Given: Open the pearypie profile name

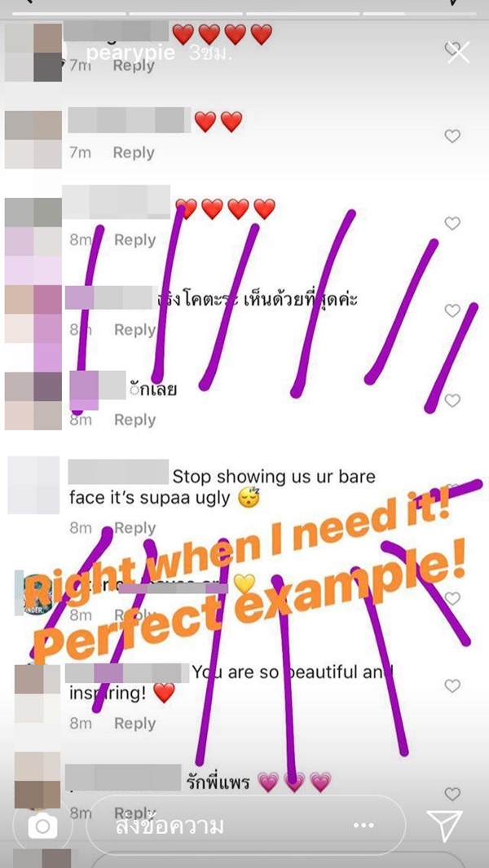Looking at the screenshot, I should pyautogui.click(x=130, y=53).
